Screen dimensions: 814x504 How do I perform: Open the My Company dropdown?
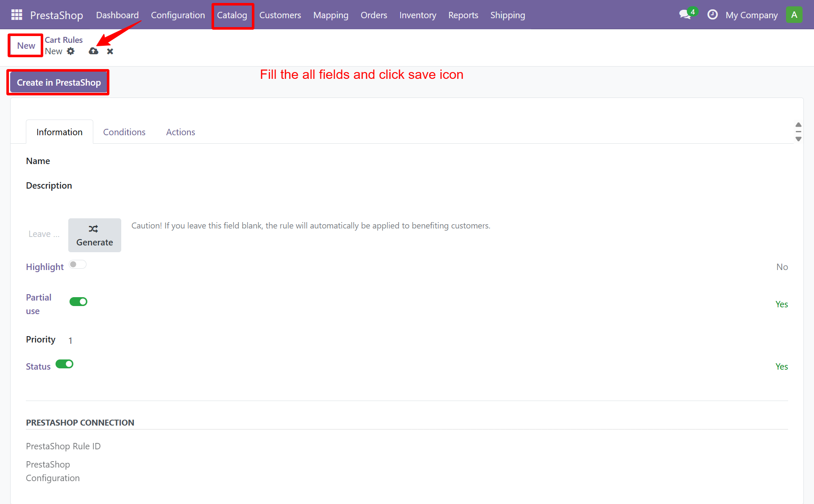[x=751, y=15]
